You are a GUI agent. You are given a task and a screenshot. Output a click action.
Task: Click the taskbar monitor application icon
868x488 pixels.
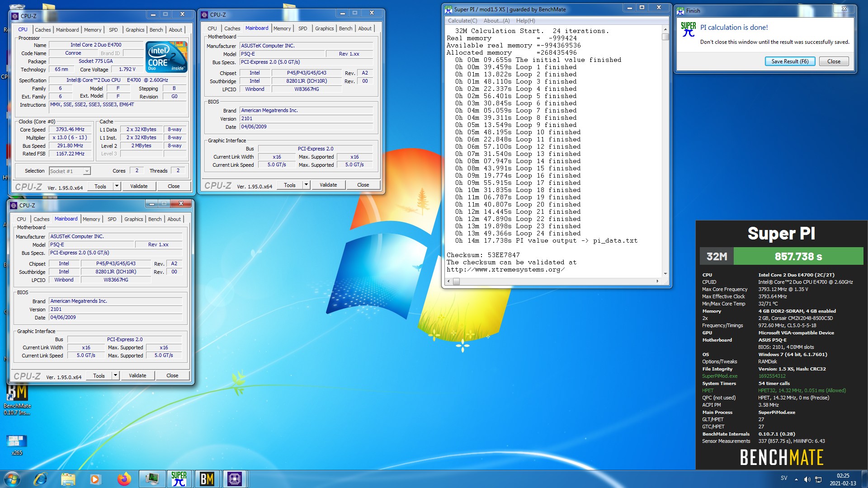coord(152,479)
